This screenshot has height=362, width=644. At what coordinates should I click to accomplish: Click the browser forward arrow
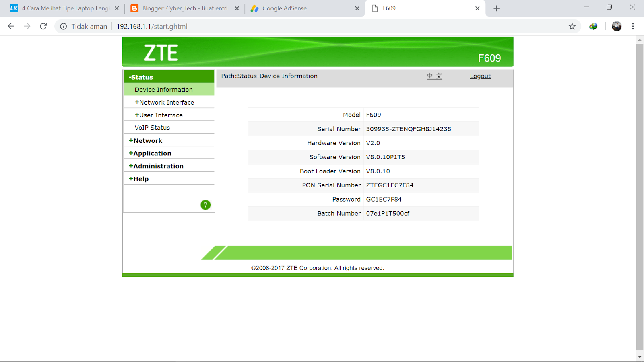click(27, 26)
